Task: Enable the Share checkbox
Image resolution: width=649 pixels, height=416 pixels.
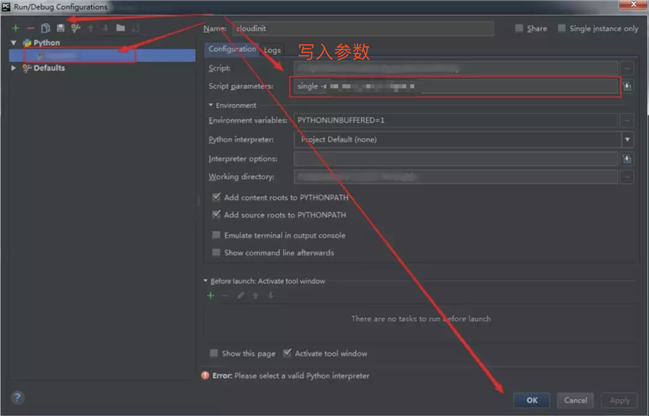Action: [519, 28]
